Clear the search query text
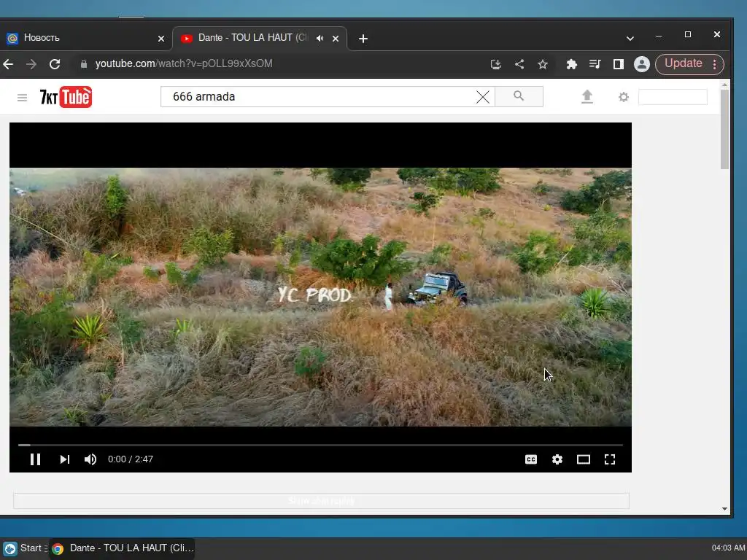Viewport: 747px width, 560px height. [483, 97]
